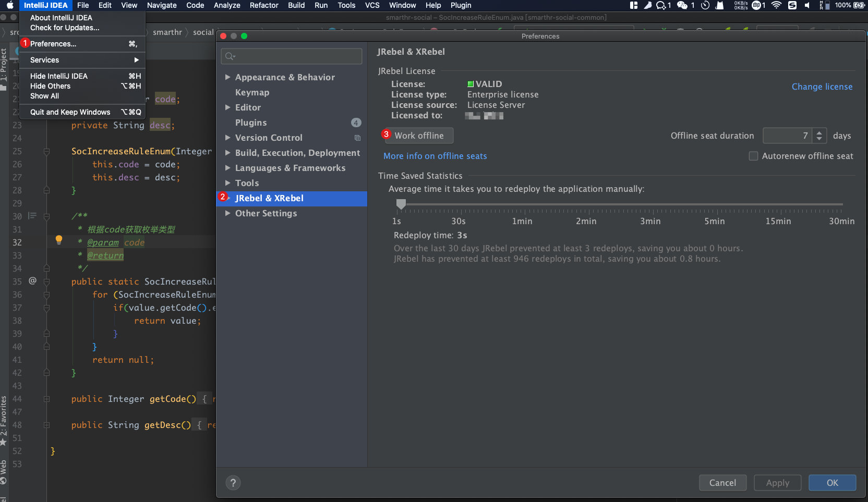Click the redeploy time slider handle
This screenshot has height=502, width=868.
[401, 204]
